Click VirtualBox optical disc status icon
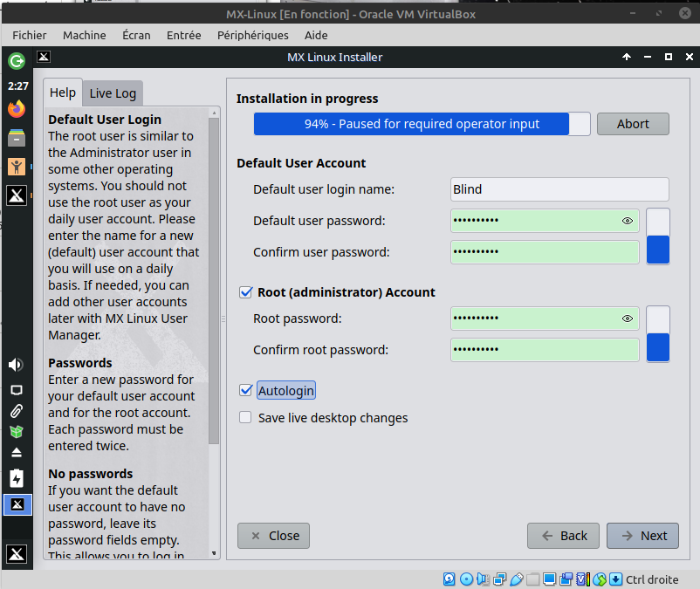Viewport: 700px width, 589px height. point(466,579)
